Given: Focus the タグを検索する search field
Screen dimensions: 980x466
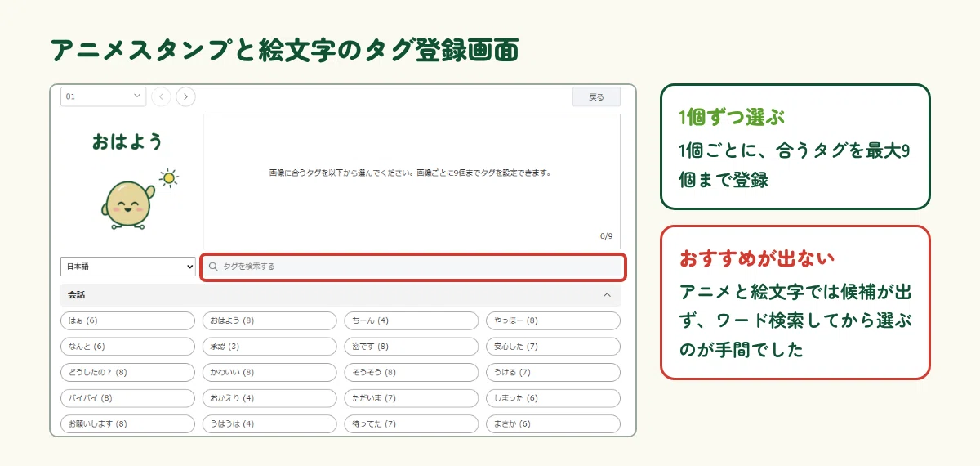Looking at the screenshot, I should coord(413,267).
